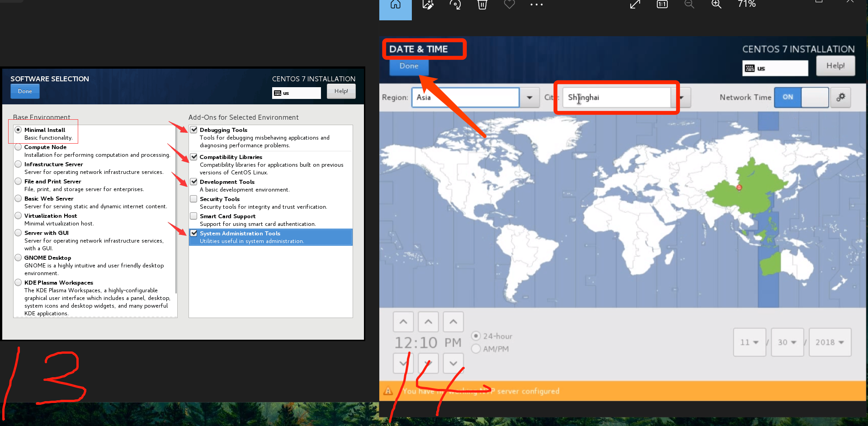Open the three-dot more options menu
Viewport: 868px width, 426px height.
(x=537, y=5)
